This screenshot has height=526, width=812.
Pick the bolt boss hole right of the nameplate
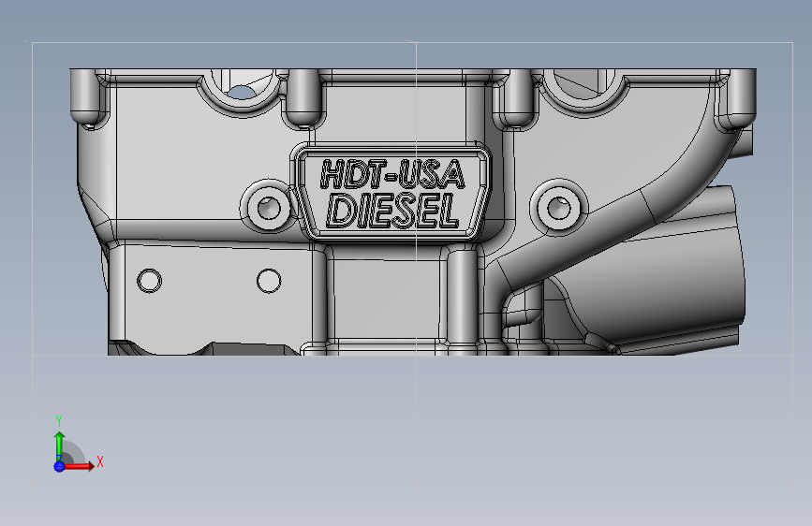tap(559, 208)
